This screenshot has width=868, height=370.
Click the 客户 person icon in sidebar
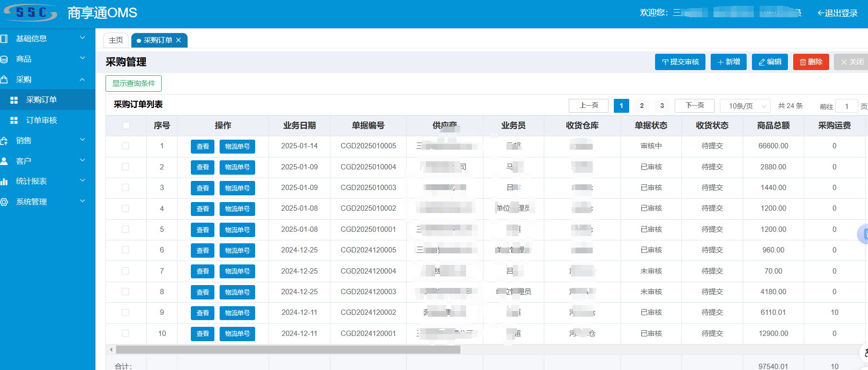click(x=4, y=161)
